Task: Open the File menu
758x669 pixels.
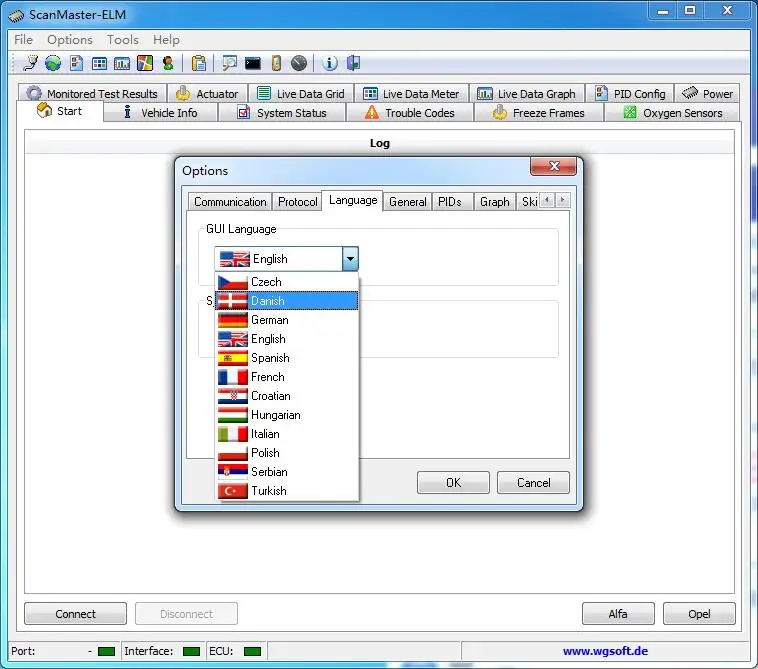Action: coord(24,40)
